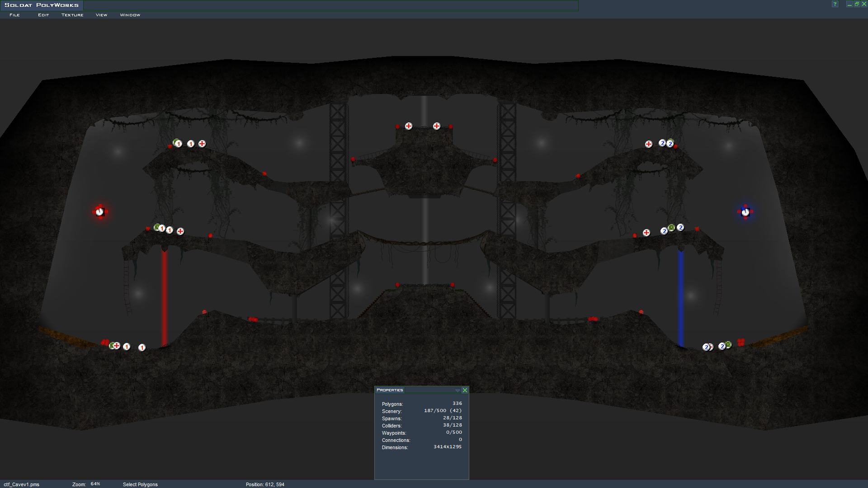The height and width of the screenshot is (488, 868).
Task: Select the medkit spawn on the upper-left ledge
Action: click(202, 144)
